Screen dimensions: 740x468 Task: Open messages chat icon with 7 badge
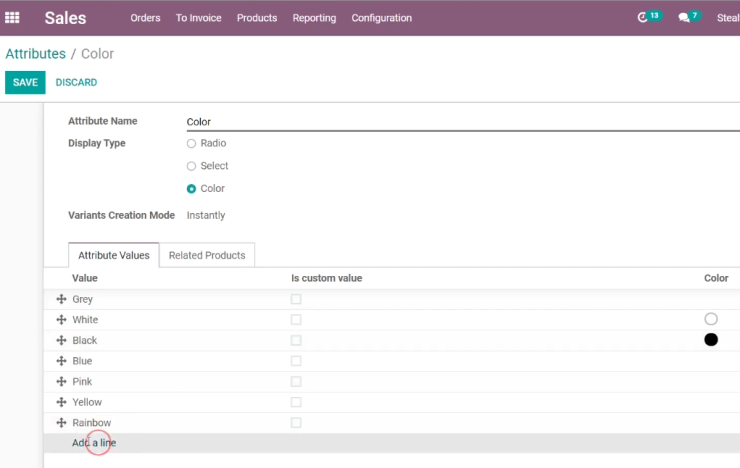689,17
